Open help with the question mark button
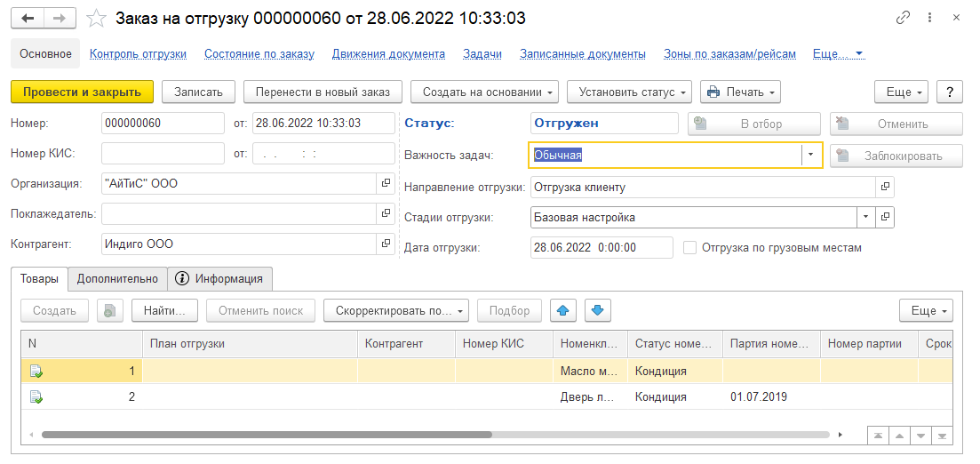The image size is (980, 464). tap(950, 92)
